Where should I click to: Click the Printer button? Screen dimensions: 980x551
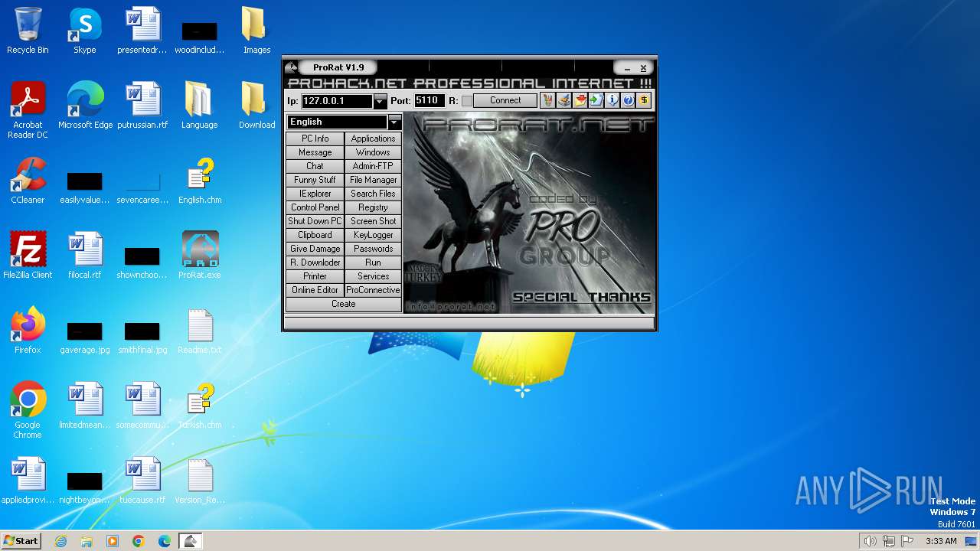point(315,276)
